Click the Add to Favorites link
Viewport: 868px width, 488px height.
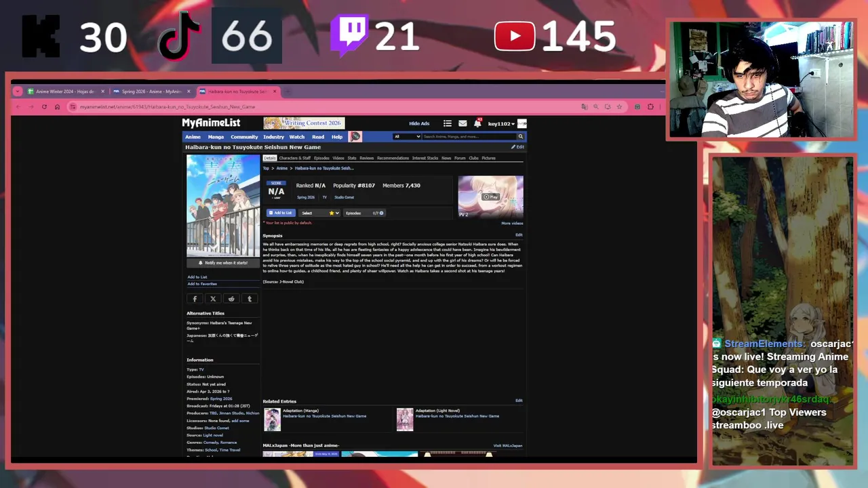[x=202, y=284]
